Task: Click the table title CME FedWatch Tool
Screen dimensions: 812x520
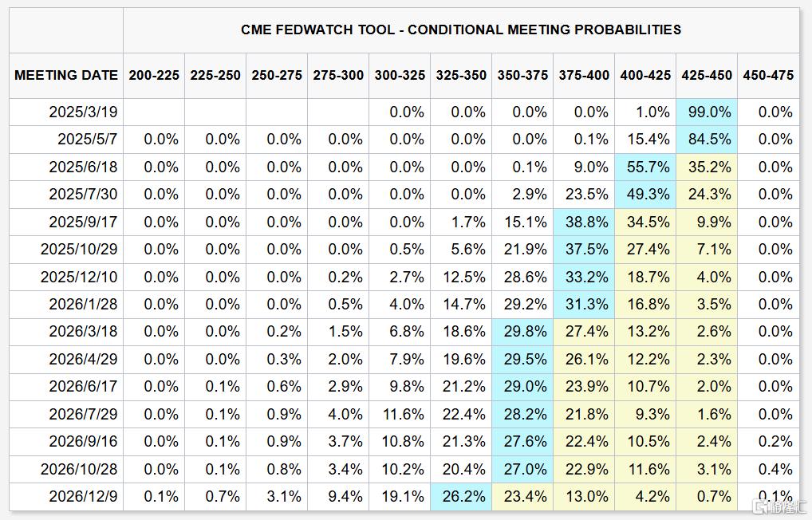Action: pos(461,30)
